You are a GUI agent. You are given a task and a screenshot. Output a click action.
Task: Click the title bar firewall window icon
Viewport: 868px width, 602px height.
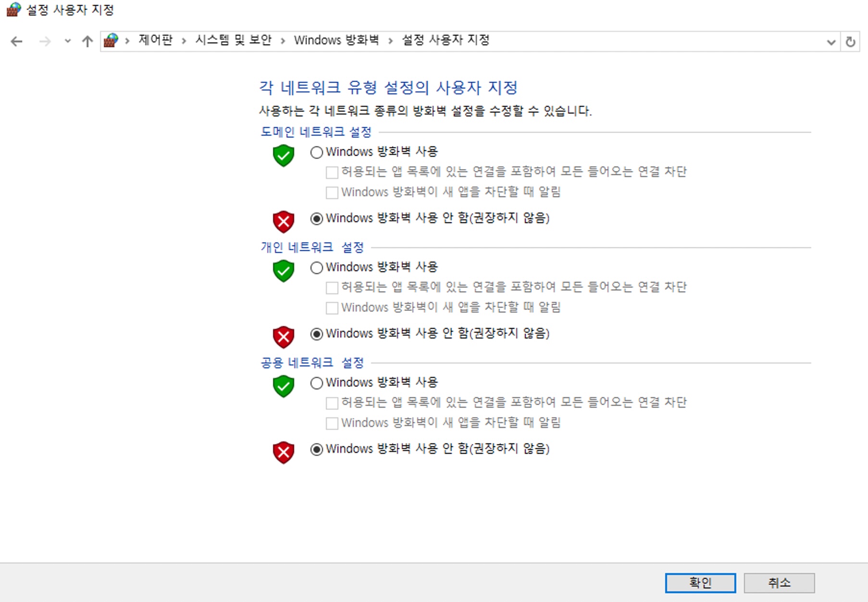click(13, 10)
